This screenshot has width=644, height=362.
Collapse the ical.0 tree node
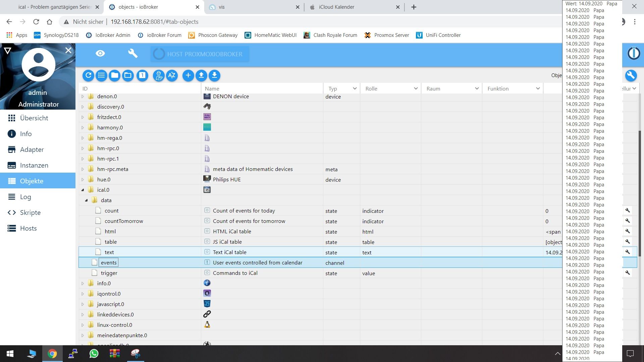pyautogui.click(x=83, y=190)
